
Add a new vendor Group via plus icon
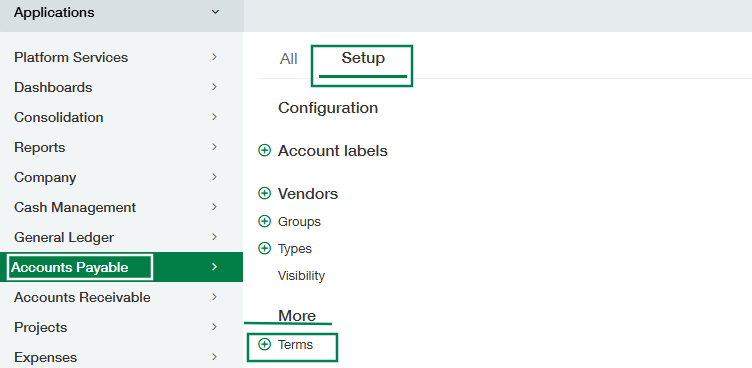click(x=264, y=221)
